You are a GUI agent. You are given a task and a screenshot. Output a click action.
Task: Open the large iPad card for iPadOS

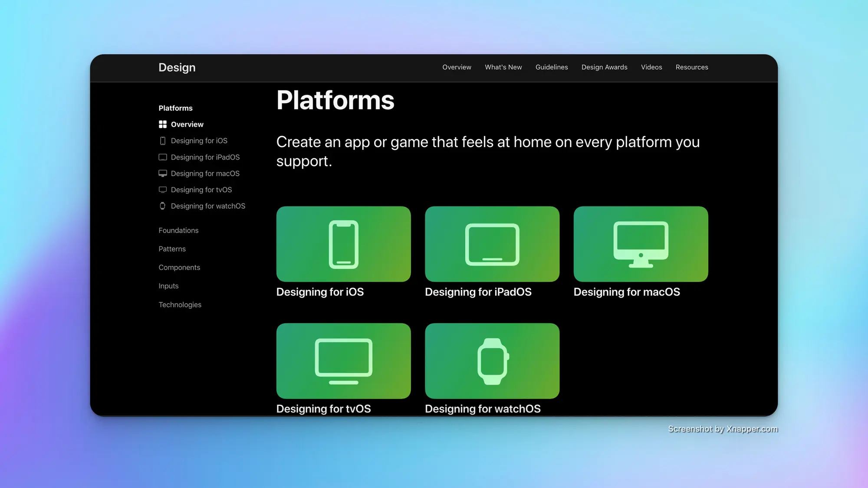(492, 244)
